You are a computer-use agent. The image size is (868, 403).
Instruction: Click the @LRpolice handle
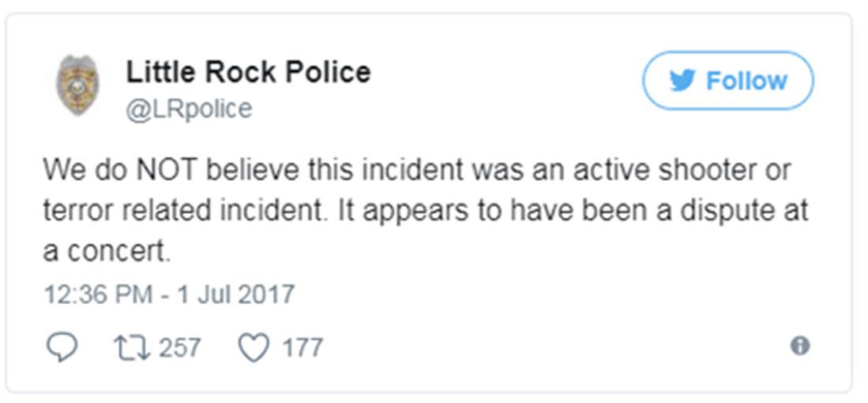click(x=189, y=108)
